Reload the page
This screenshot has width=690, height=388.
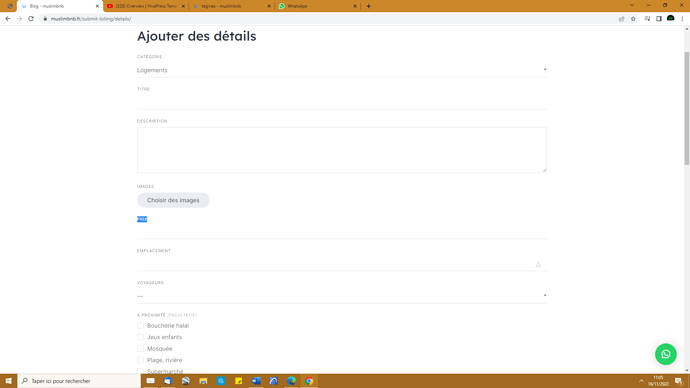pos(31,19)
